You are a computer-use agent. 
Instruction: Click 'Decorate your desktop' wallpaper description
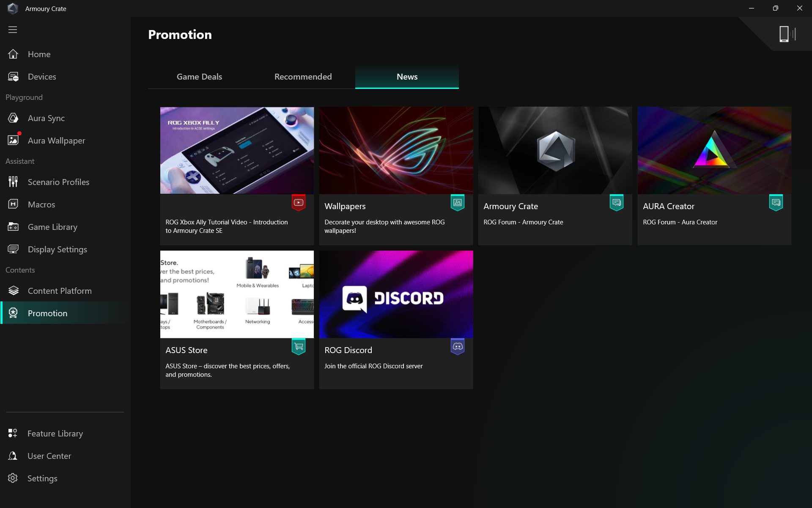384,226
